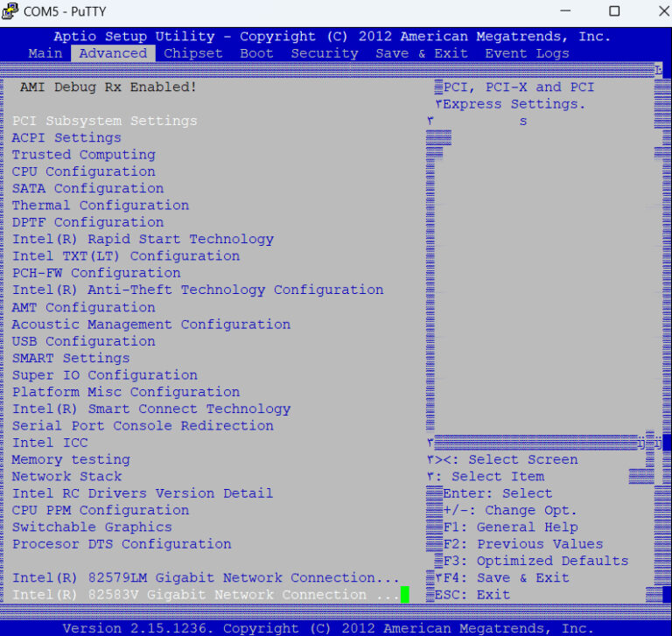The image size is (672, 636).
Task: Switch to the Chipset tab
Action: 192,53
